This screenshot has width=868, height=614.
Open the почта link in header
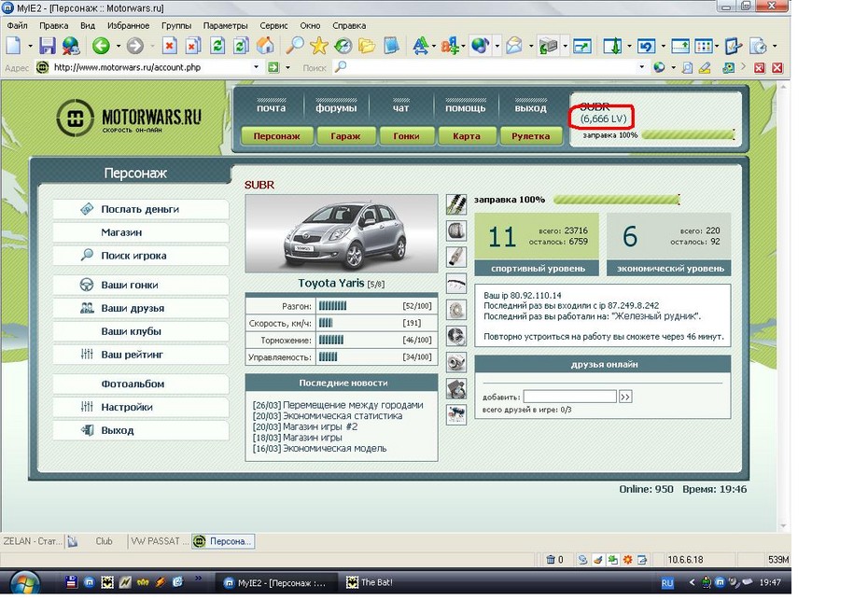pos(272,108)
